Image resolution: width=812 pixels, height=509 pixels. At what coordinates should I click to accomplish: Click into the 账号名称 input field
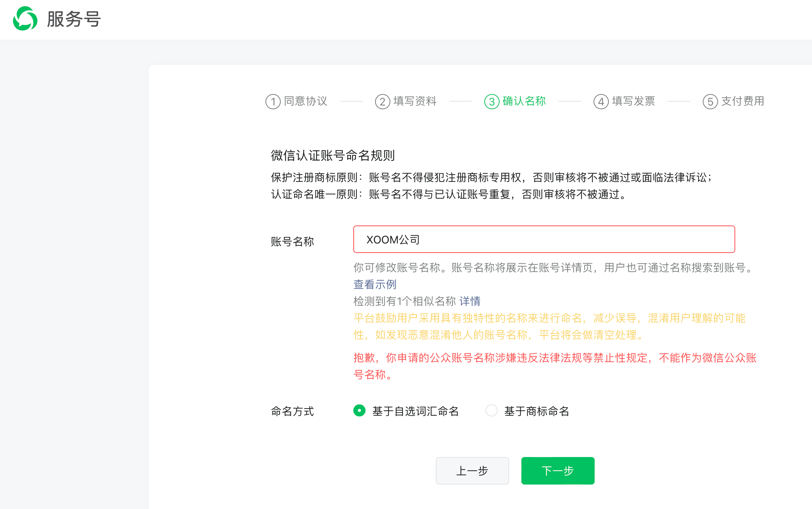(544, 240)
